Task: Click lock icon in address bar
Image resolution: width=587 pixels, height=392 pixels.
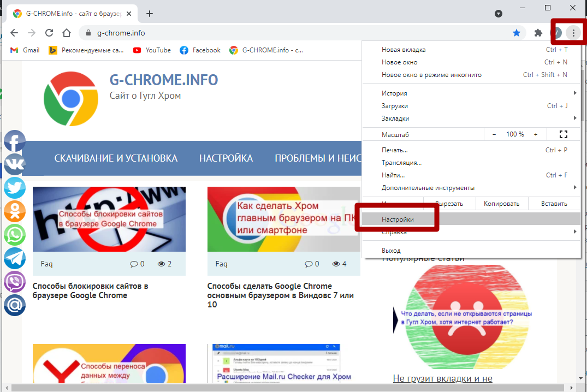Action: pos(88,33)
